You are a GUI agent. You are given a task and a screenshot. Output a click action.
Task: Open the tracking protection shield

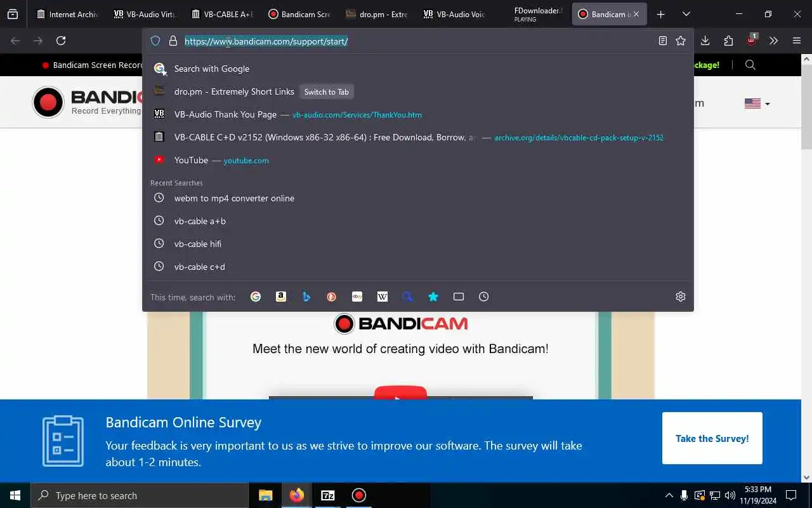155,41
